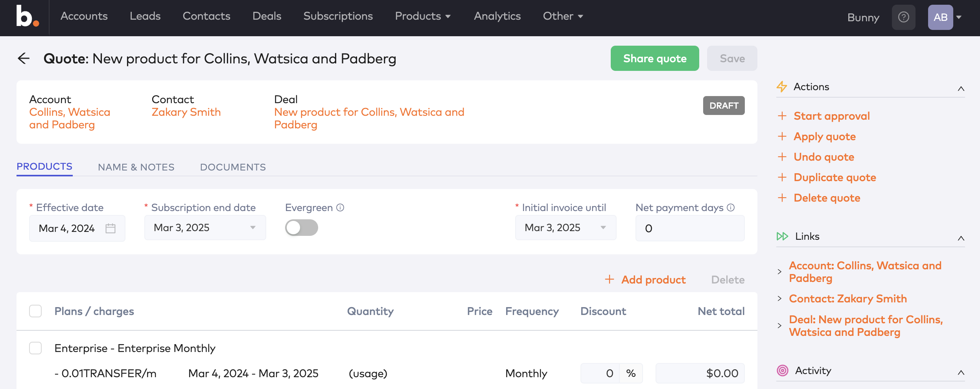Click inside the Net payment days input field
The image size is (980, 389).
click(x=690, y=228)
